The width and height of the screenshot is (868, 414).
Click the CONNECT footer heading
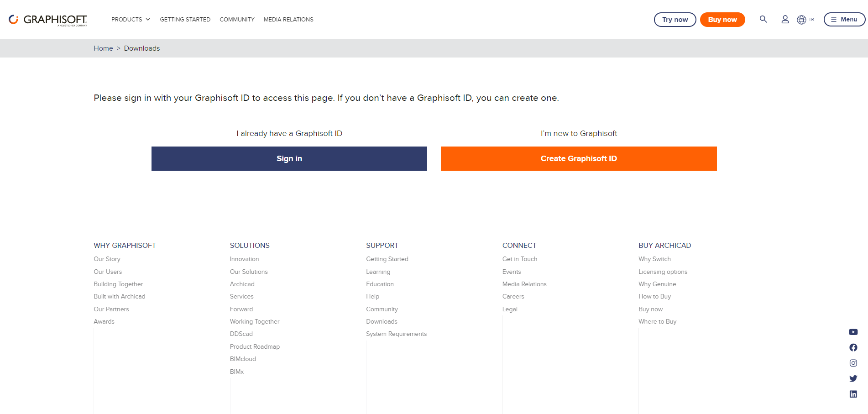coord(519,246)
